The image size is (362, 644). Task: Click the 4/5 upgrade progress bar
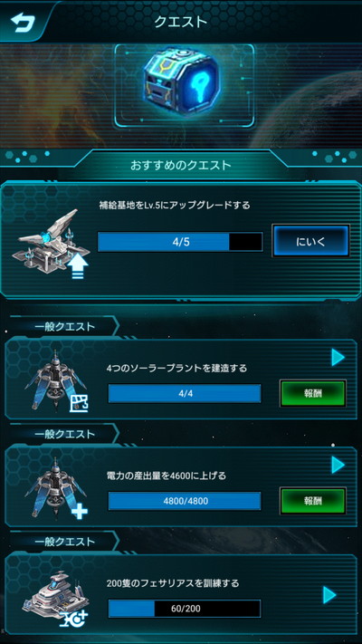tap(180, 242)
